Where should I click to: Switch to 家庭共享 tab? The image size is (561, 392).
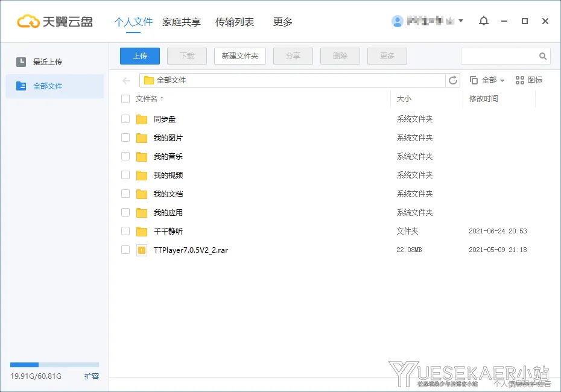[x=182, y=22]
